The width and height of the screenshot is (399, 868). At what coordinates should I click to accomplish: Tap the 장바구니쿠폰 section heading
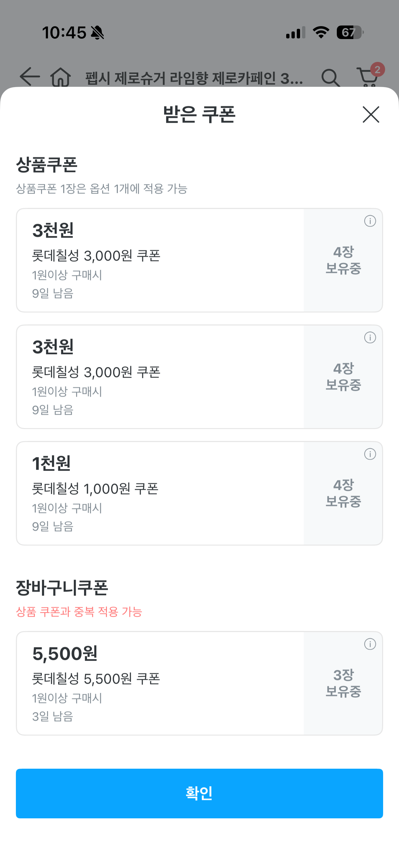[62, 588]
